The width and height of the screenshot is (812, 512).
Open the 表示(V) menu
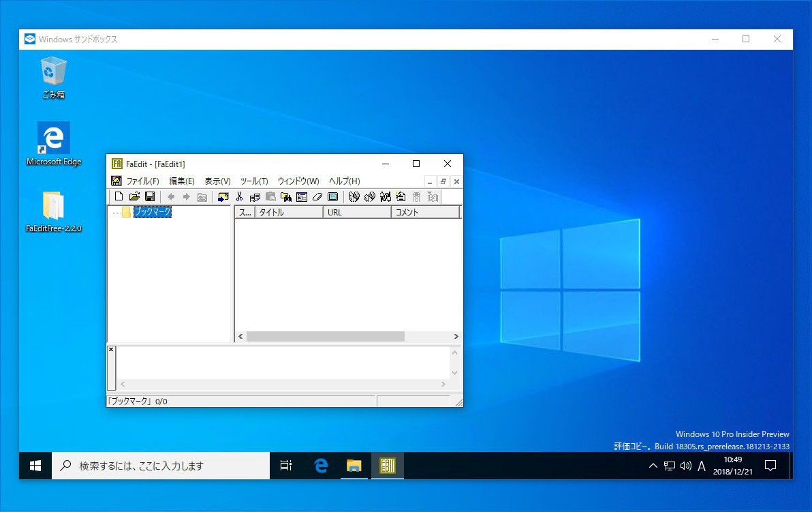point(217,181)
